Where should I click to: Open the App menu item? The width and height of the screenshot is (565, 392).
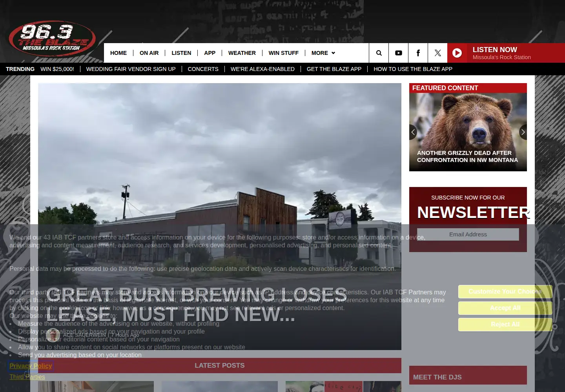click(x=210, y=53)
